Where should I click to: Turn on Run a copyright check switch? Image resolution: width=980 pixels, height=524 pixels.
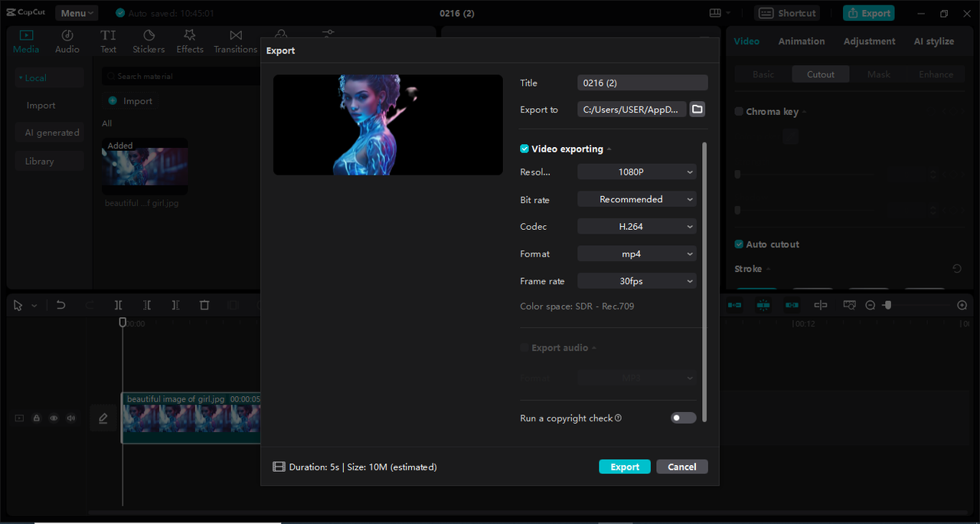(x=684, y=418)
